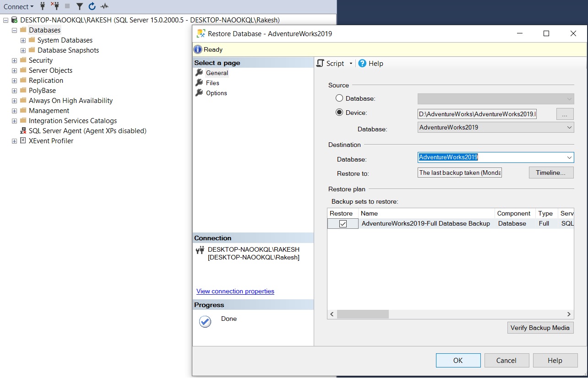588x378 pixels.
Task: Disconnect the current server connection
Action: 55,6
